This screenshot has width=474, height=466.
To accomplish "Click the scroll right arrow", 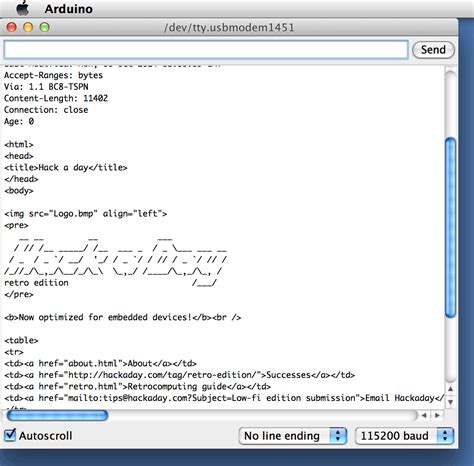I will 437,415.
